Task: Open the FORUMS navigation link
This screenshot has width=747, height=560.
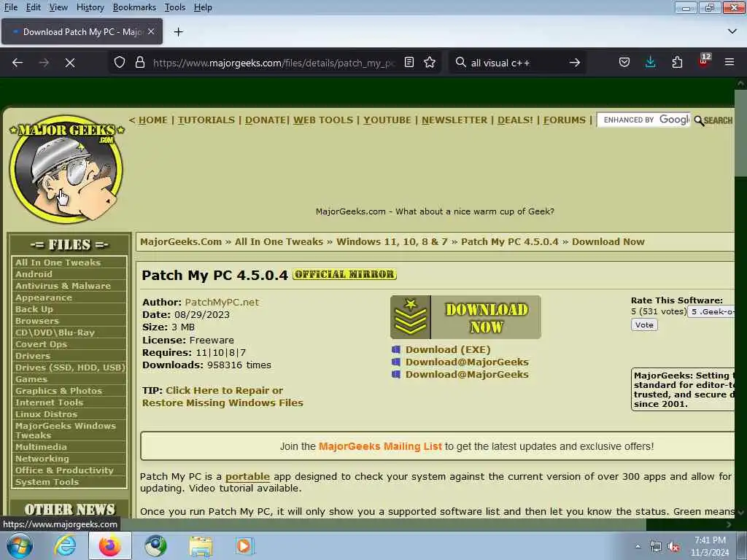Action: click(565, 120)
